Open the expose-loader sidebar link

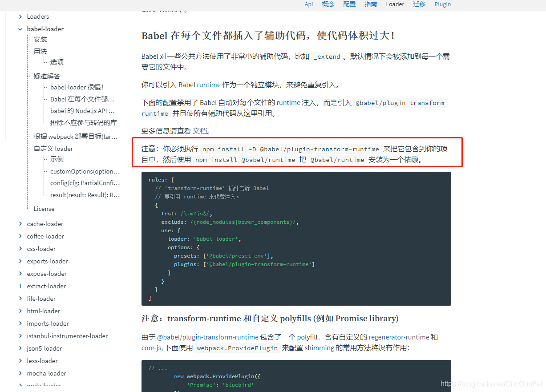click(x=47, y=274)
